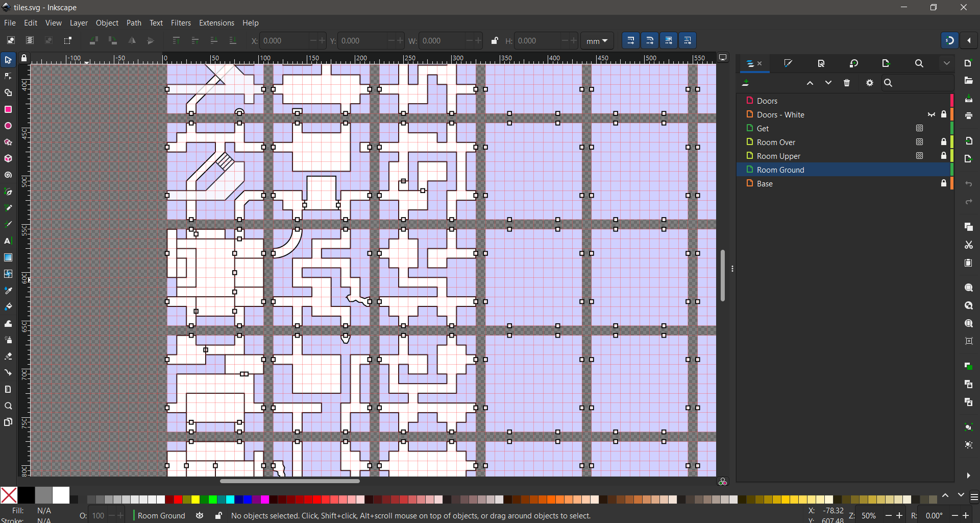Select the Rectangle tool
The width and height of the screenshot is (980, 523).
point(8,110)
